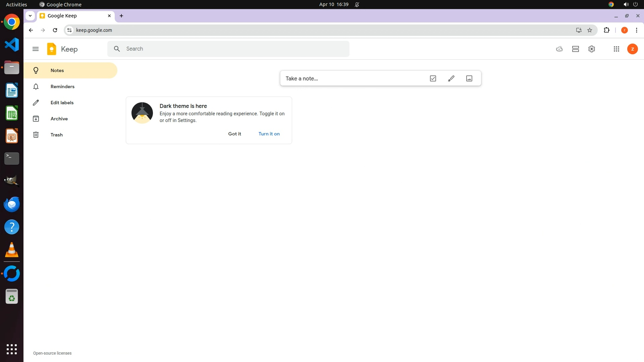Click Edit labels pencil item

point(62,103)
